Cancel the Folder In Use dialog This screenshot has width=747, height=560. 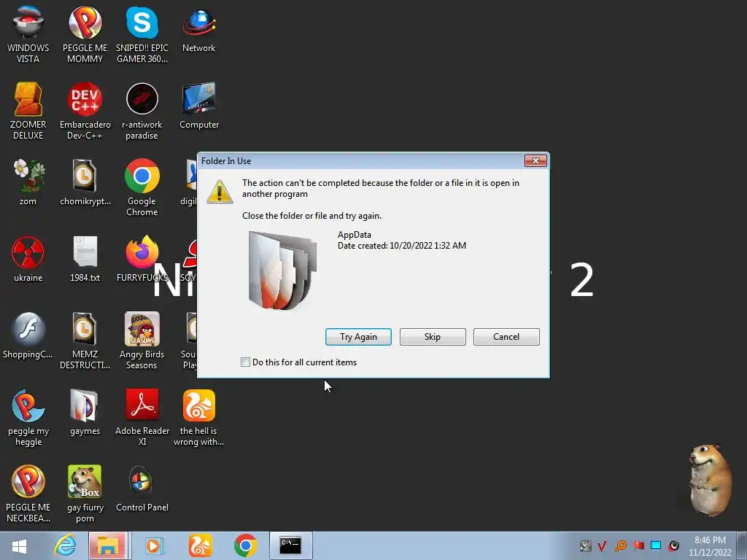506,337
